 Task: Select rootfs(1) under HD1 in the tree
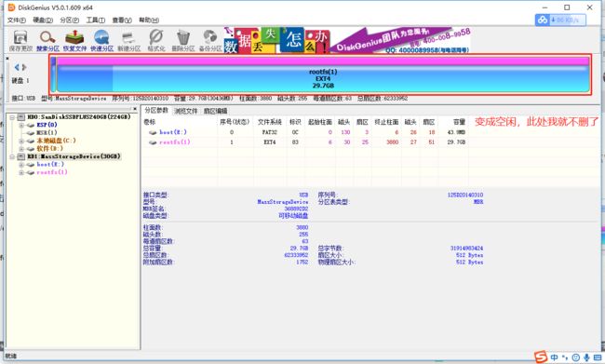coord(52,172)
